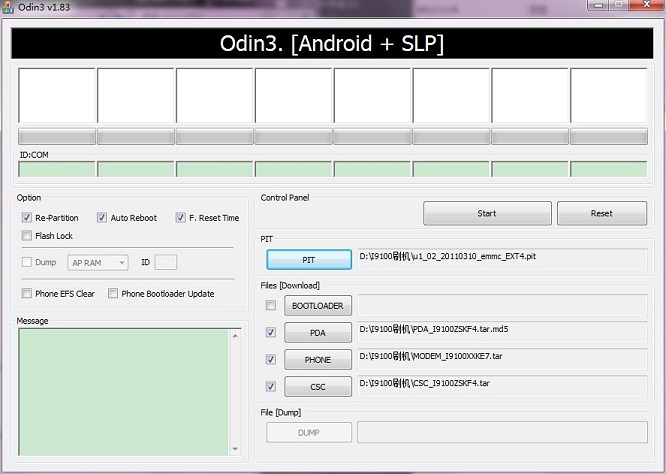Enable Phone EFS Clear
This screenshot has height=474, width=666.
pos(27,293)
